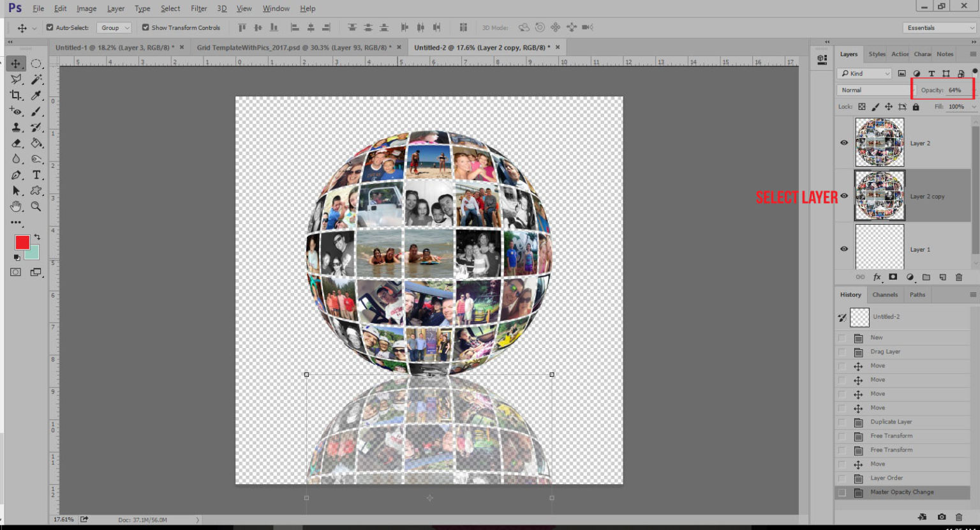The height and width of the screenshot is (530, 980).
Task: Select the Healing Brush tool
Action: tap(17, 111)
